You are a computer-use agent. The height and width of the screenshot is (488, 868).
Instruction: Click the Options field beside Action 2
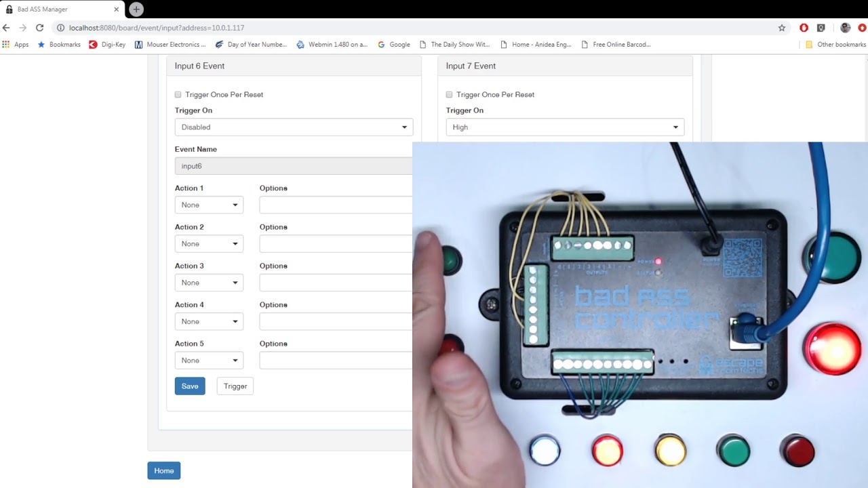[x=336, y=244]
